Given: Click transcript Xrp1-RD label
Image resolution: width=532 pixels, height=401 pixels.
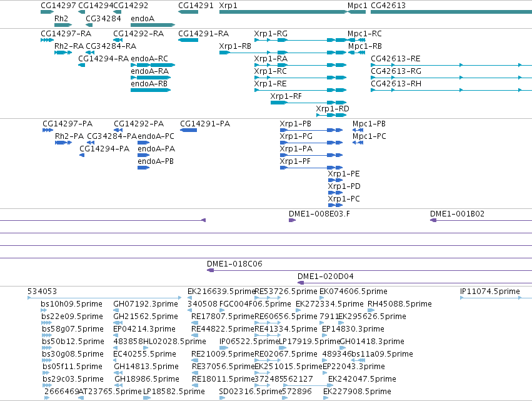Looking at the screenshot, I should [x=333, y=109].
